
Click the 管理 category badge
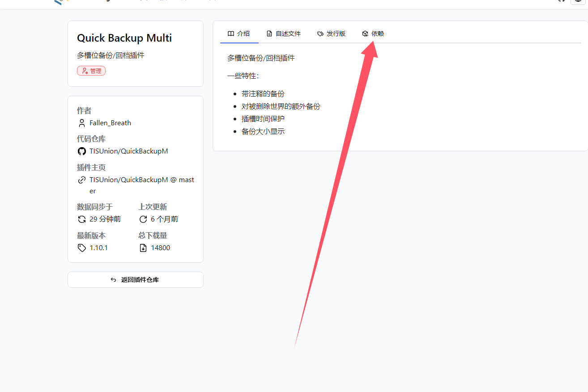pyautogui.click(x=91, y=71)
